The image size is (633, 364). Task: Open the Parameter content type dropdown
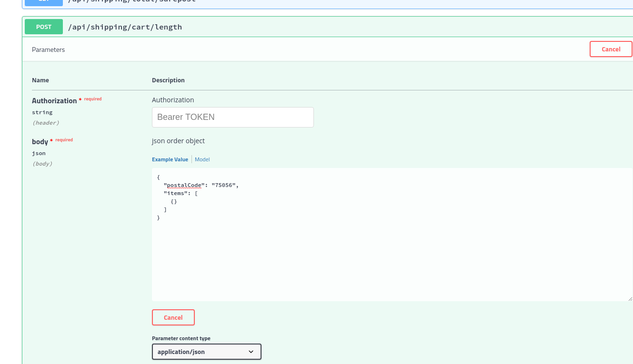coord(207,352)
